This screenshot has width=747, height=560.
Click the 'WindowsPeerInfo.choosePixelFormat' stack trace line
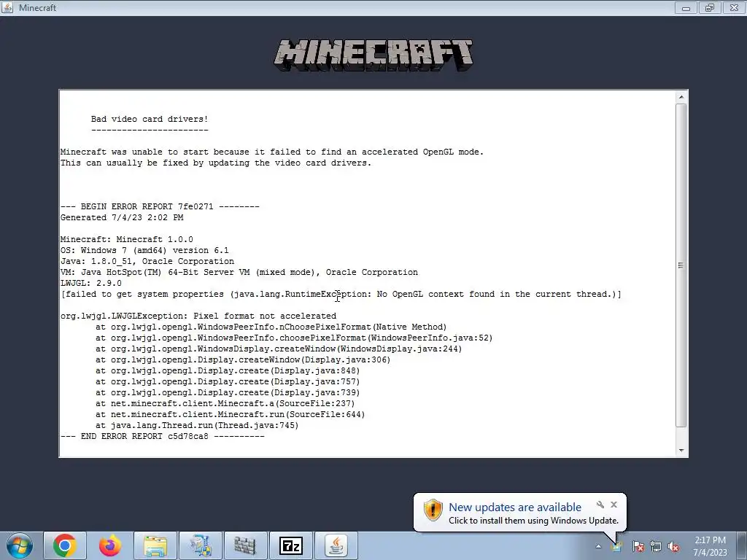(x=294, y=338)
